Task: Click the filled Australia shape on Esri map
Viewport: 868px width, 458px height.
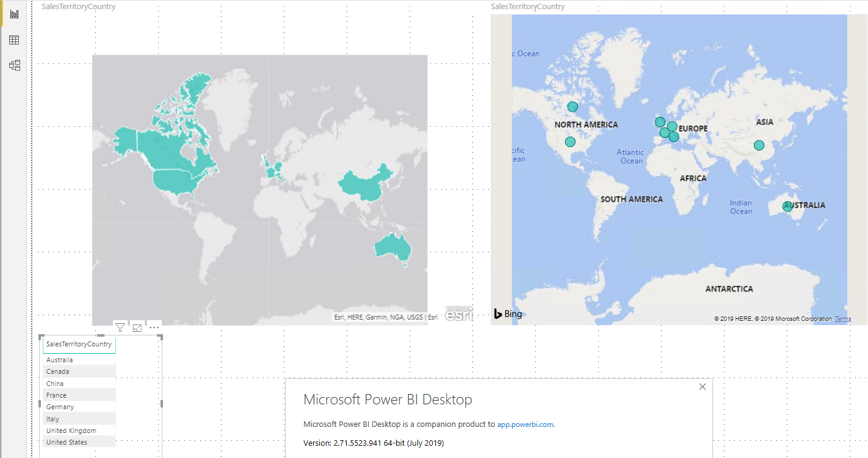Action: (392, 245)
